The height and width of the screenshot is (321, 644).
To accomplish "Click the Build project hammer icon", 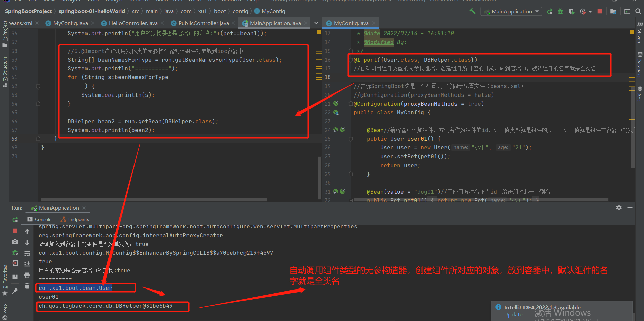I will 472,11.
